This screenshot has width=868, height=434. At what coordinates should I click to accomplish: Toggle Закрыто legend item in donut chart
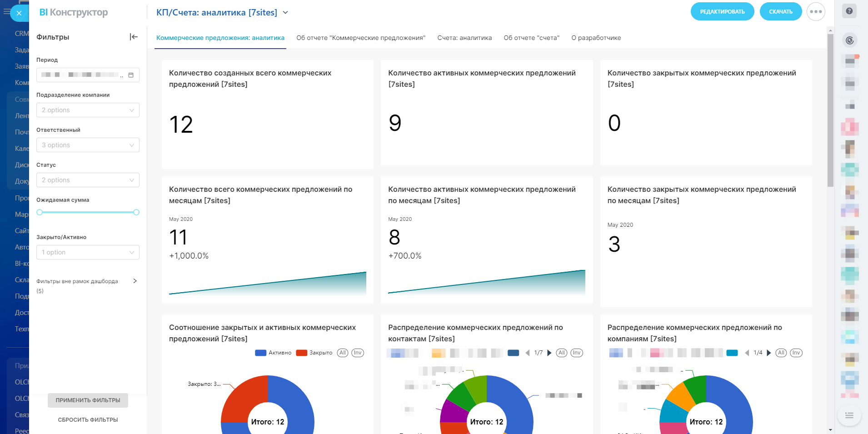[x=314, y=353]
